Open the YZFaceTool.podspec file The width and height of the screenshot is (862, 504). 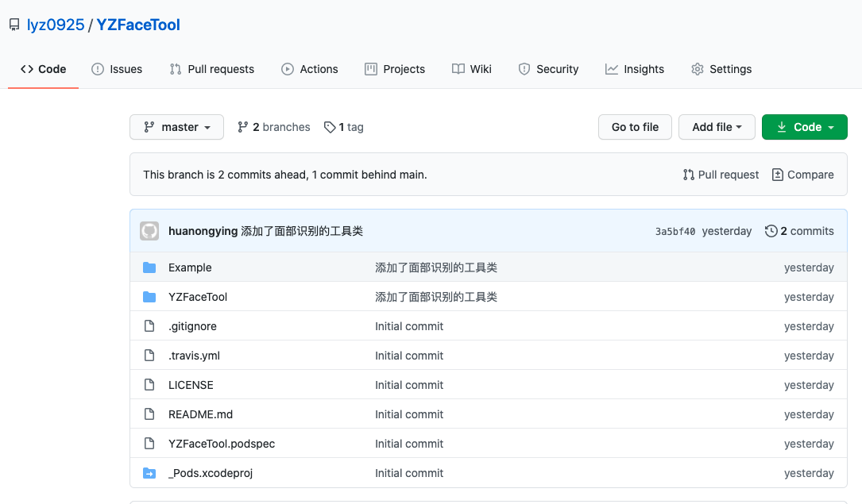point(222,444)
